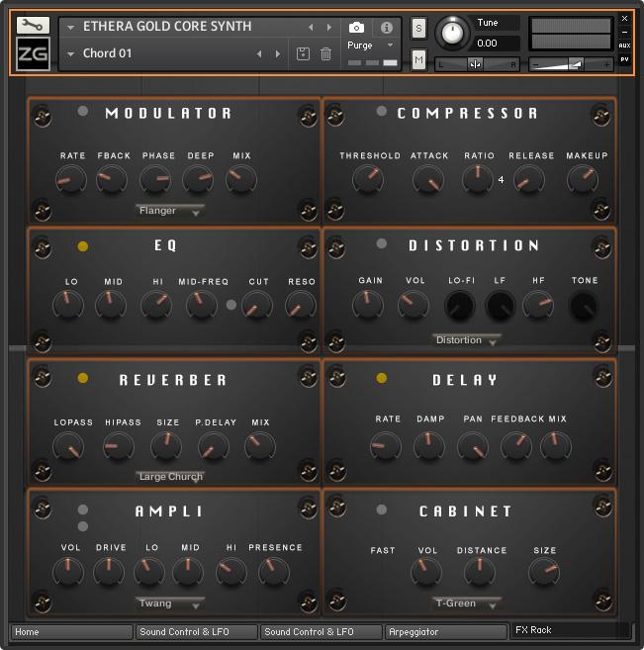Image resolution: width=644 pixels, height=650 pixels.
Task: Go to next instrument arrow
Action: (x=329, y=28)
